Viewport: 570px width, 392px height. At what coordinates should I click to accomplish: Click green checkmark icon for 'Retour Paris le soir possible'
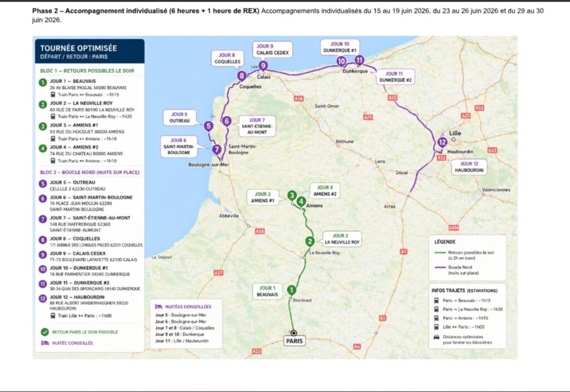(45, 332)
